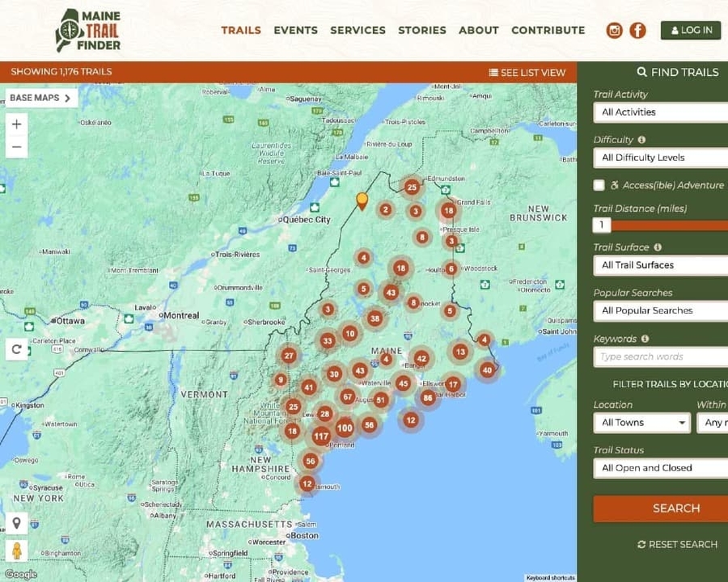
Task: Click the Trail Distance slider handle
Action: pos(602,225)
